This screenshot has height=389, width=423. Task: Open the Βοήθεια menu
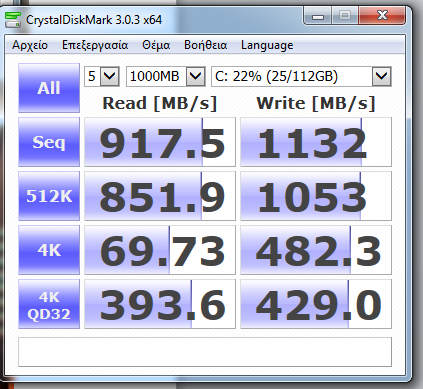pyautogui.click(x=206, y=45)
